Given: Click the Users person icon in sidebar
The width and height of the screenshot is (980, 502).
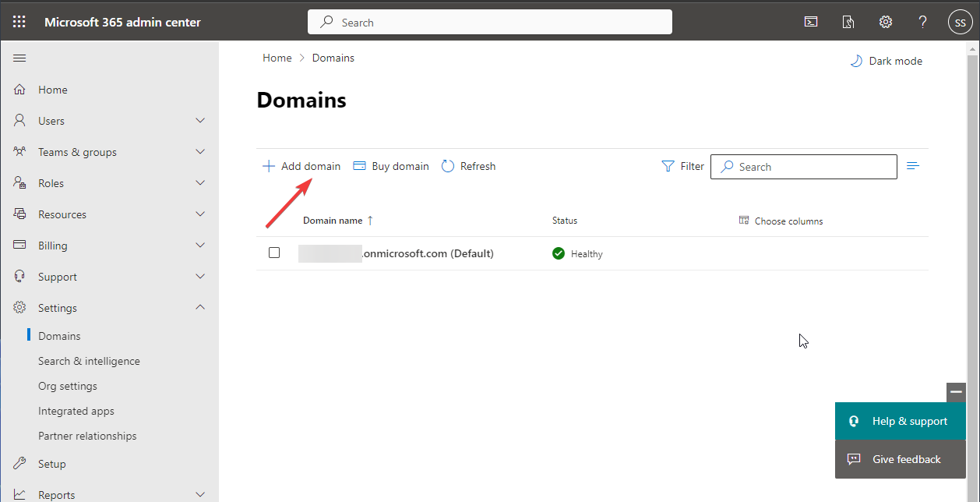Looking at the screenshot, I should pos(20,121).
